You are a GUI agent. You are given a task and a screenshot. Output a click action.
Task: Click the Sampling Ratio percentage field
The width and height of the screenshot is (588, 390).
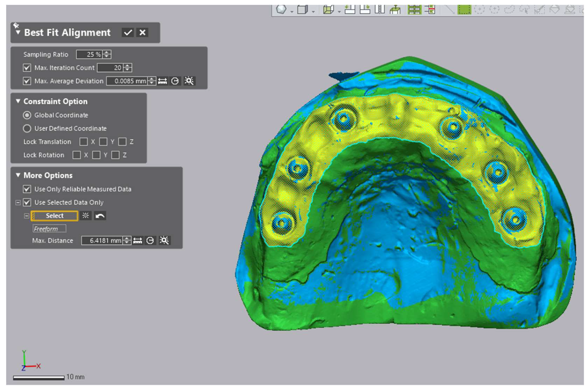point(89,55)
